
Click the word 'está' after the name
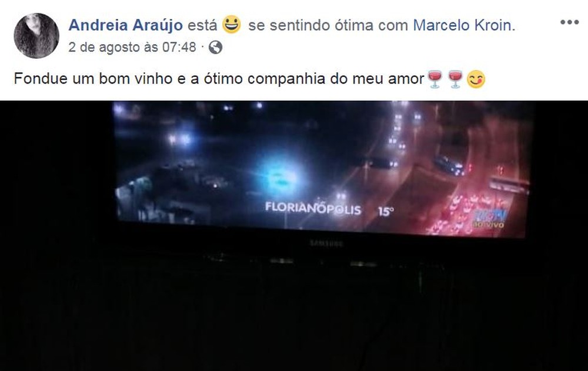[x=202, y=25]
